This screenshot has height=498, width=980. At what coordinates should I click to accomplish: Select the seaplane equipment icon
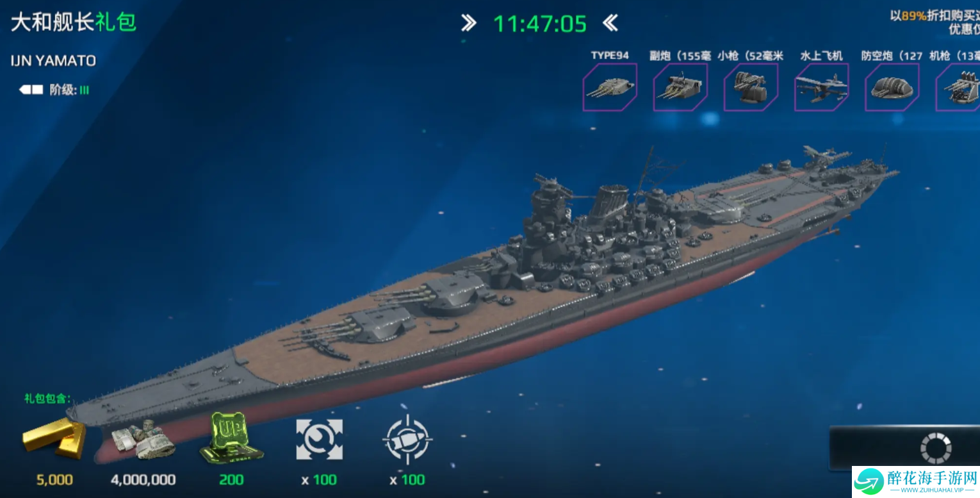(x=821, y=87)
